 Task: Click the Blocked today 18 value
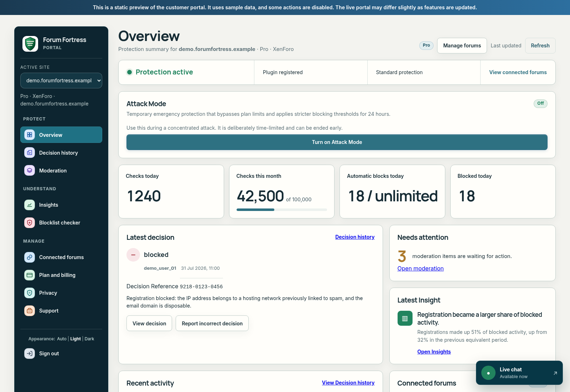point(467,196)
